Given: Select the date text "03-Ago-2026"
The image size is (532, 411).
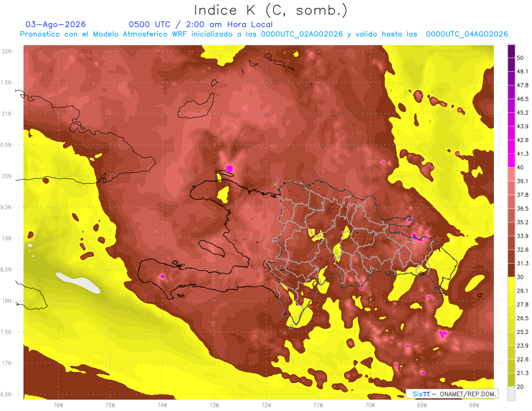Looking at the screenshot, I should (55, 24).
